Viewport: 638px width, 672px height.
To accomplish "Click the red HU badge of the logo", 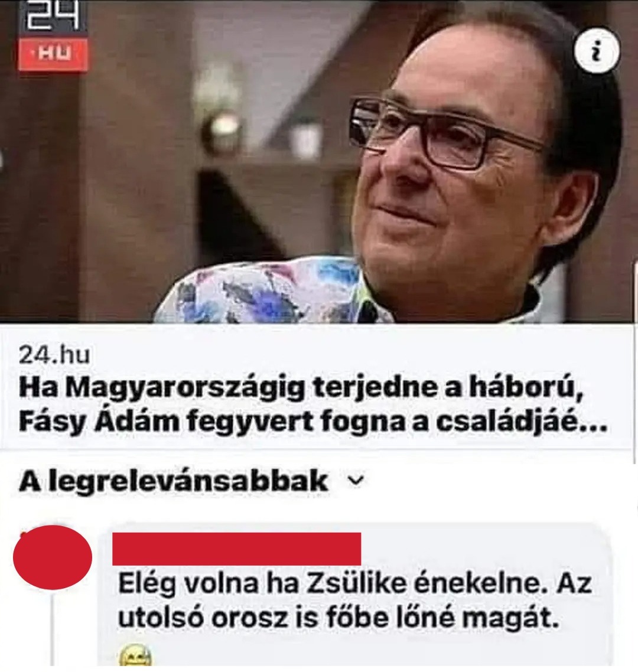I will click(x=53, y=54).
